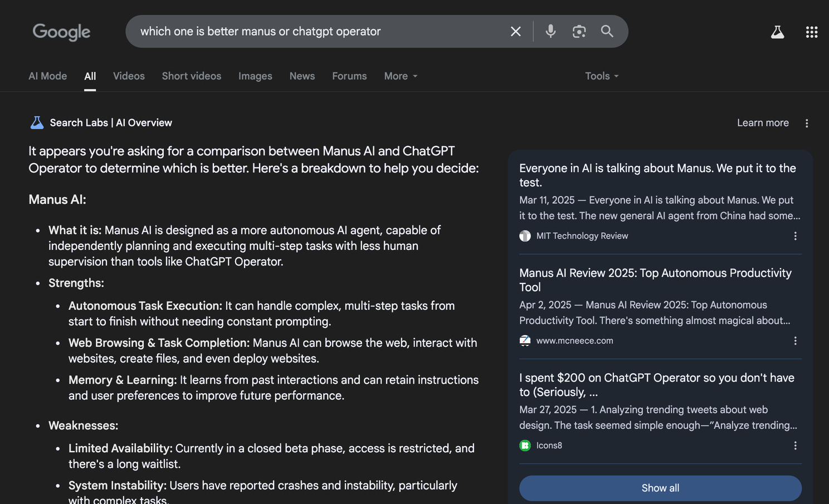This screenshot has height=504, width=829.
Task: Switch to Videos tab
Action: click(x=129, y=76)
